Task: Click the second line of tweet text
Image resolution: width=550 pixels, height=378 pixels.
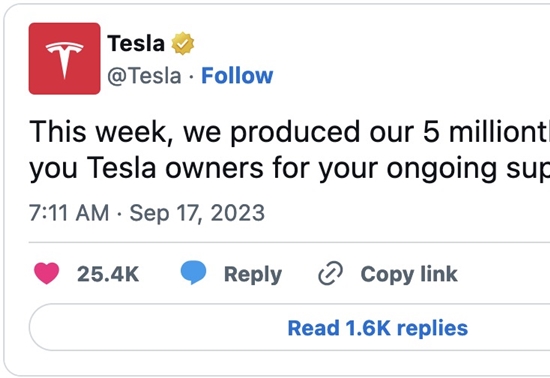Action: pyautogui.click(x=290, y=169)
